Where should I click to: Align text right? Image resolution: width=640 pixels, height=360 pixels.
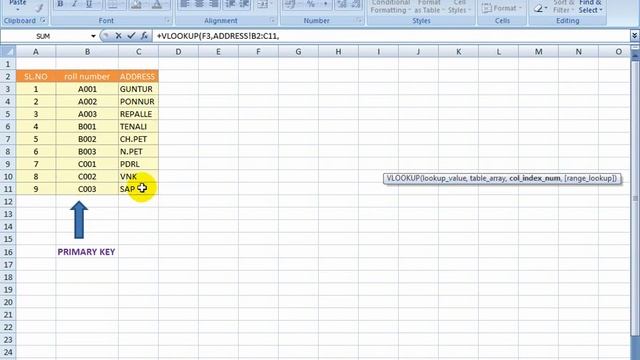pyautogui.click(x=213, y=4)
